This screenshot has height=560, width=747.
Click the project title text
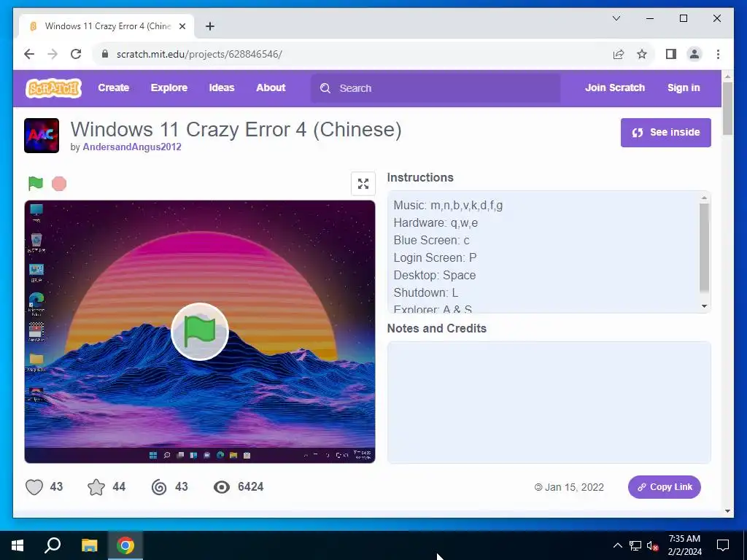click(x=236, y=130)
